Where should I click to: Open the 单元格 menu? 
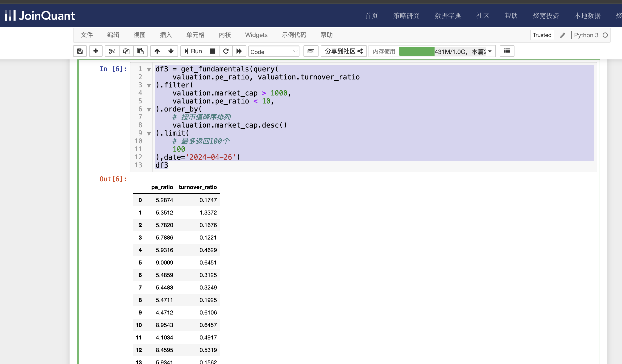(x=195, y=35)
